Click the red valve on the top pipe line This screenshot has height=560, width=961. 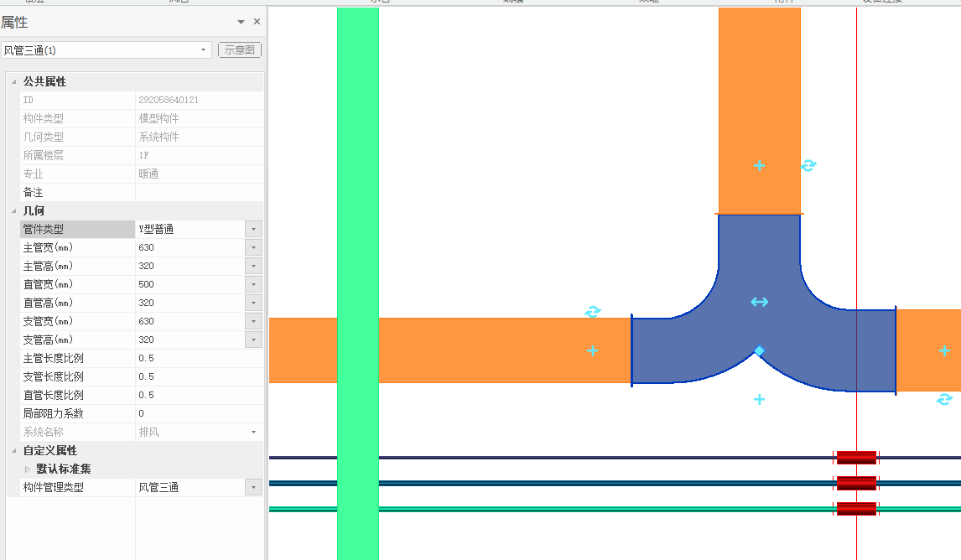(856, 458)
